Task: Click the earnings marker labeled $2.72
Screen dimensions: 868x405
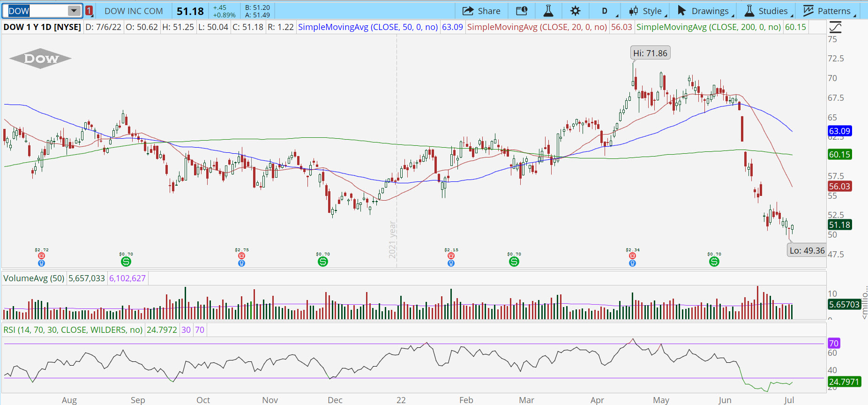Action: click(x=41, y=256)
